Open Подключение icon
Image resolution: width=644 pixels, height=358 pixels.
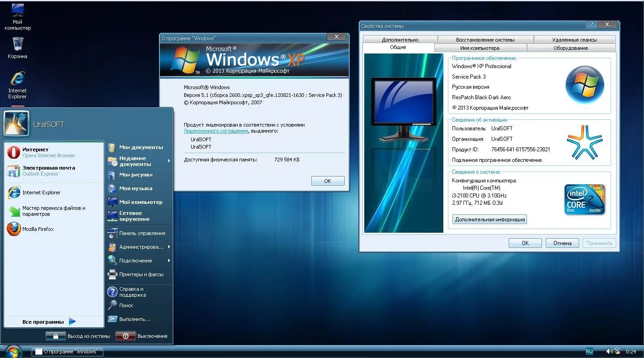click(112, 261)
